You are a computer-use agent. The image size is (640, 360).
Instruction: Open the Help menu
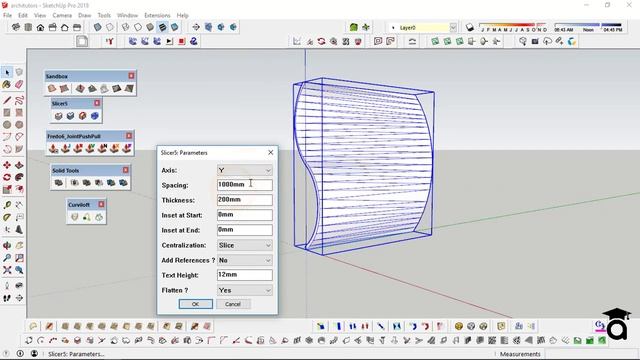click(x=182, y=16)
